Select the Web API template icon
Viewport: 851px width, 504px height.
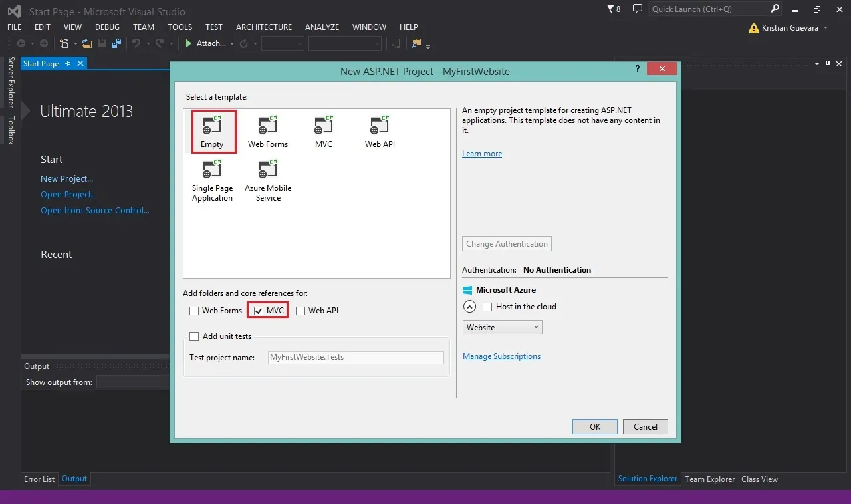[x=380, y=124]
